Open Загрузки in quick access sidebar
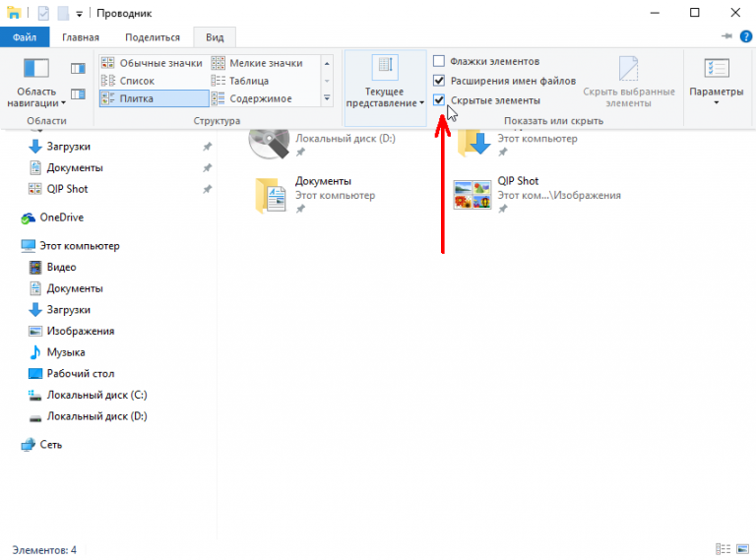Viewport: 756px width, 560px height. point(69,147)
